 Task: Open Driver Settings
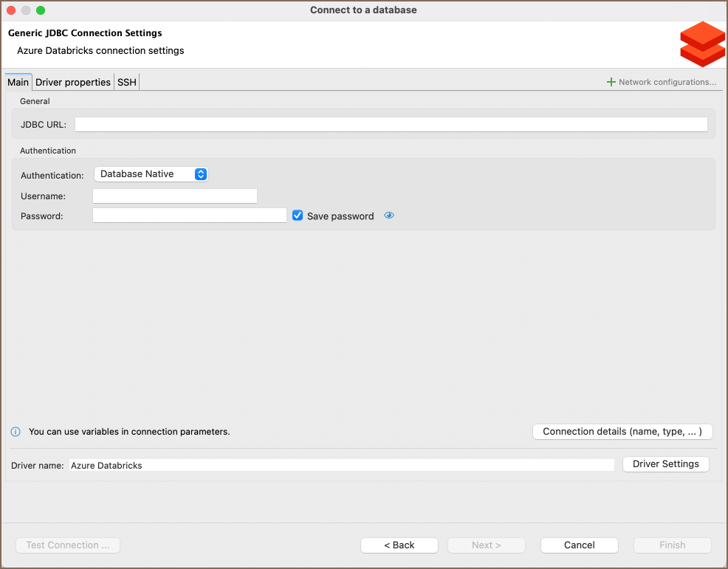[665, 464]
